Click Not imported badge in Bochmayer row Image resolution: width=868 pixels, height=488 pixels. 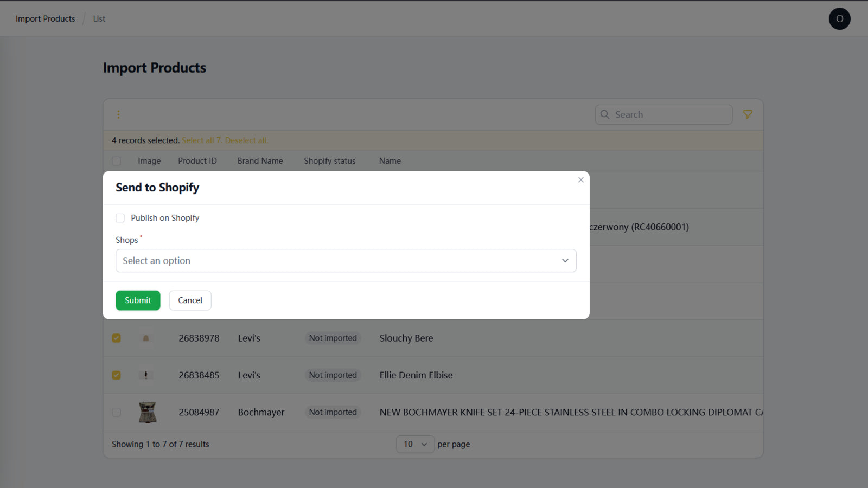click(333, 413)
